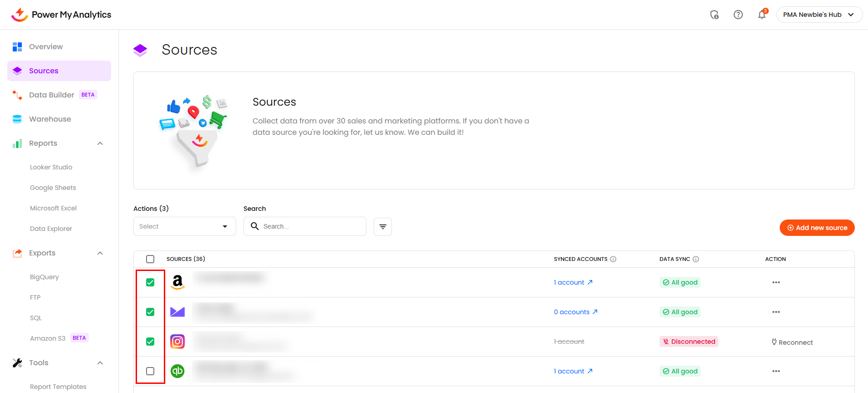Image resolution: width=868 pixels, height=393 pixels.
Task: Collapse the Reports sidebar section
Action: (x=100, y=143)
